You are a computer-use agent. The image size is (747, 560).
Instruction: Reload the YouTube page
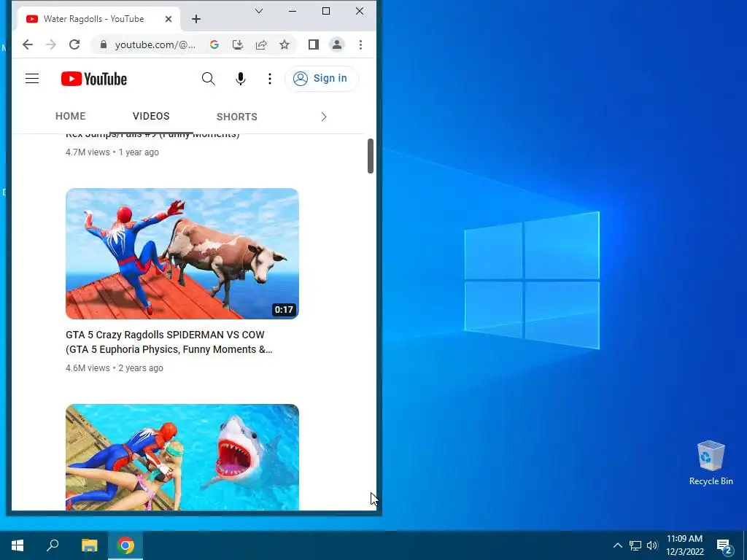(x=74, y=44)
